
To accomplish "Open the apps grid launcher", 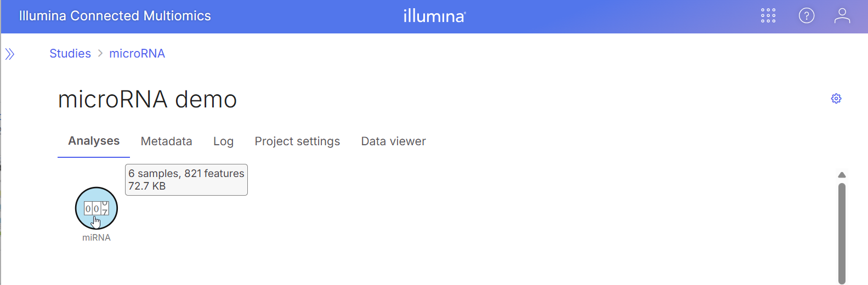I will [x=768, y=16].
